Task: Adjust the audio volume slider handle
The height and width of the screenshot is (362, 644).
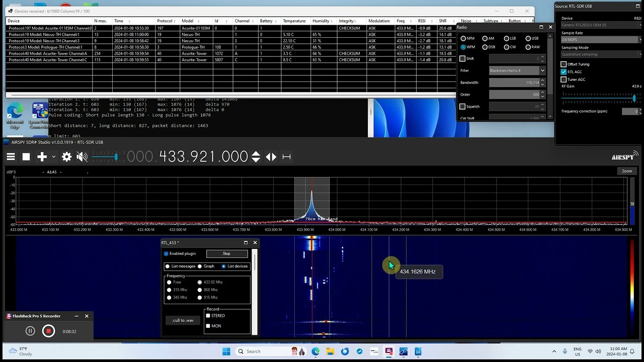Action: point(116,157)
